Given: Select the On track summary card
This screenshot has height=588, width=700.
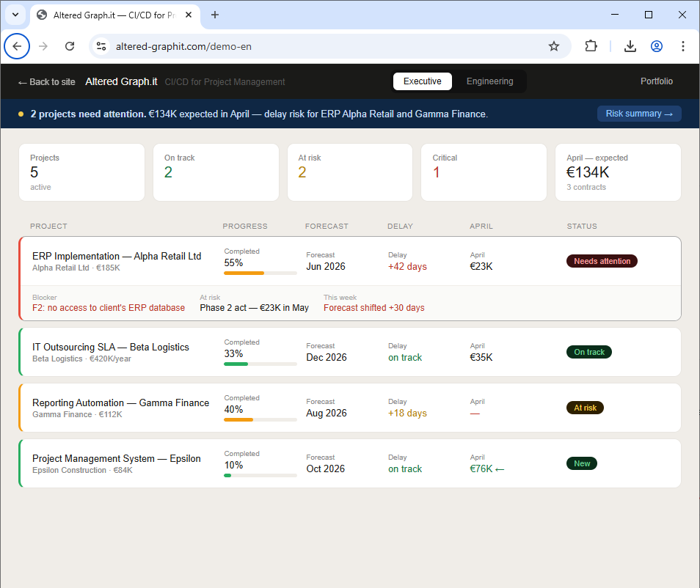Looking at the screenshot, I should pyautogui.click(x=216, y=172).
